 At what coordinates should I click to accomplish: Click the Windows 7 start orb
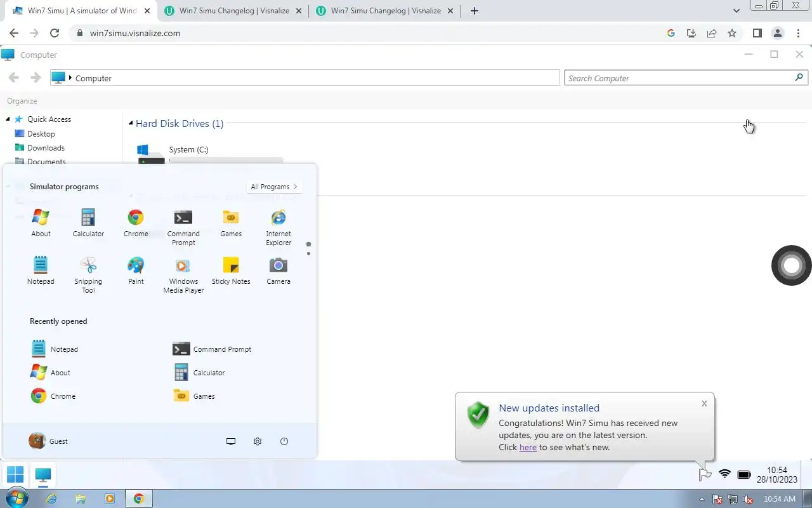16,498
